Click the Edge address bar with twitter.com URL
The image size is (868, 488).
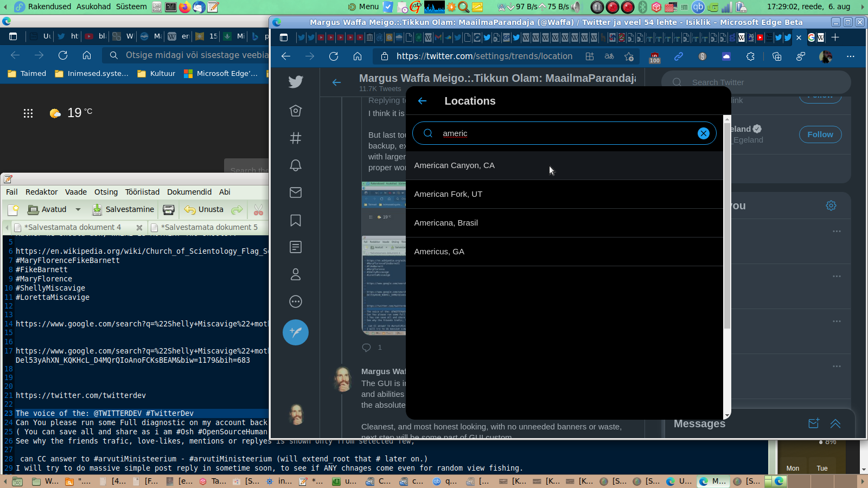(484, 56)
